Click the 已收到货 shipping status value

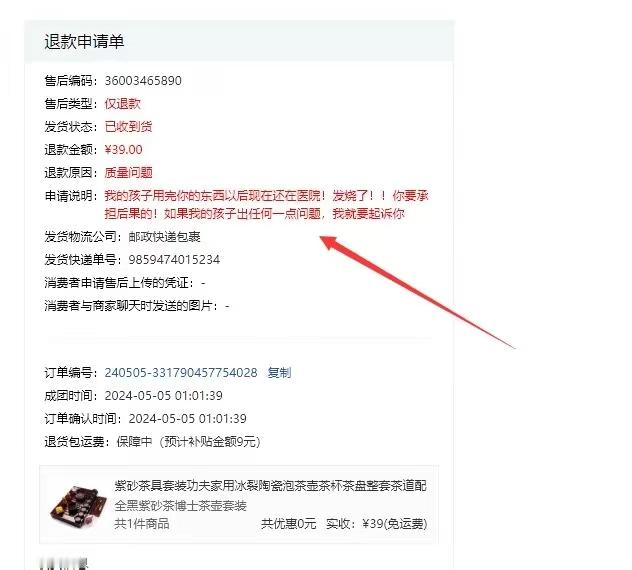click(x=128, y=127)
